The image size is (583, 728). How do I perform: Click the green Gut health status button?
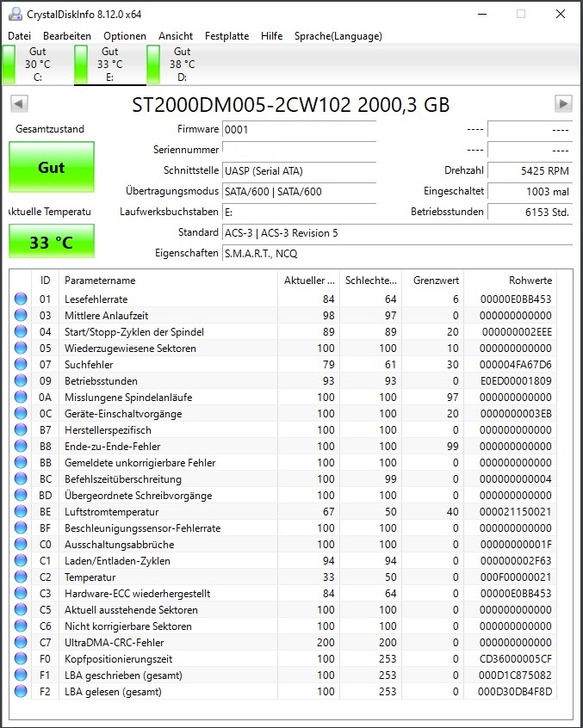[52, 167]
